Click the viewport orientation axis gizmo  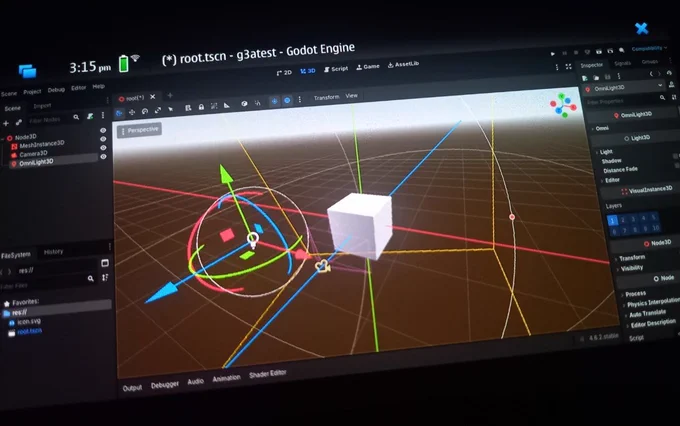point(563,105)
